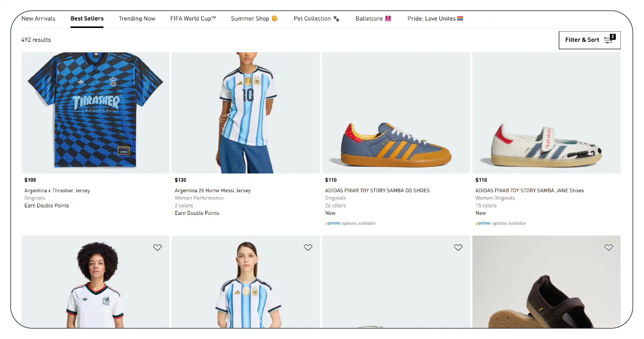
Task: Click prime options available under Samba OG
Action: pos(350,223)
